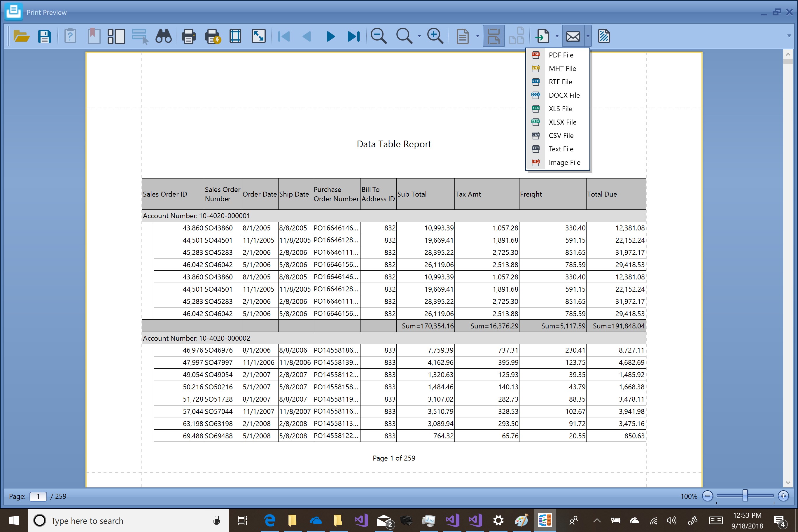
Task: Click the page number input field
Action: coord(38,496)
